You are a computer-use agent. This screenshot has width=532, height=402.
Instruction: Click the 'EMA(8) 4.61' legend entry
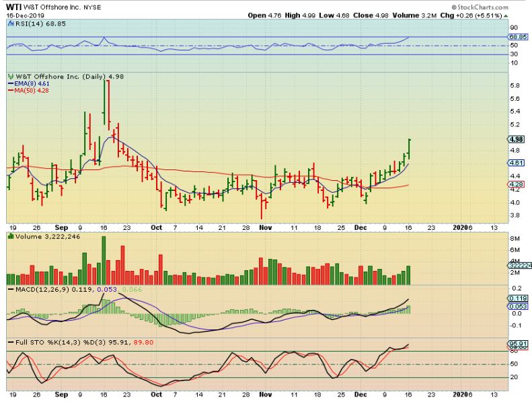coord(29,84)
